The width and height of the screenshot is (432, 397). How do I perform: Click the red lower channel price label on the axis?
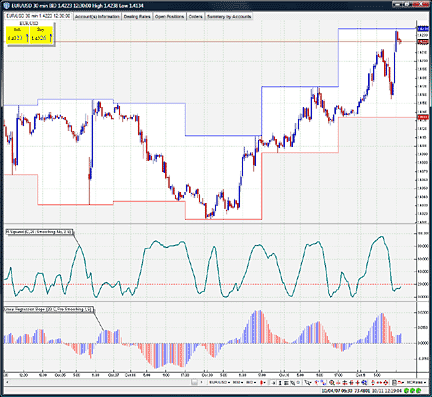pyautogui.click(x=423, y=117)
